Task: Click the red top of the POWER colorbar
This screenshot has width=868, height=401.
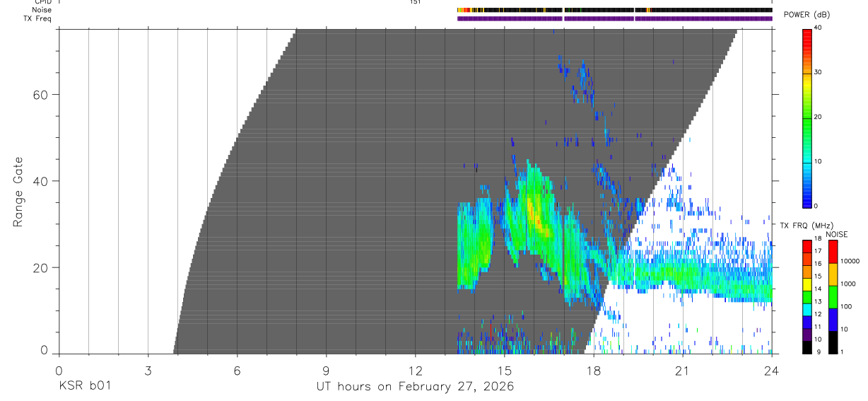Action: [807, 39]
